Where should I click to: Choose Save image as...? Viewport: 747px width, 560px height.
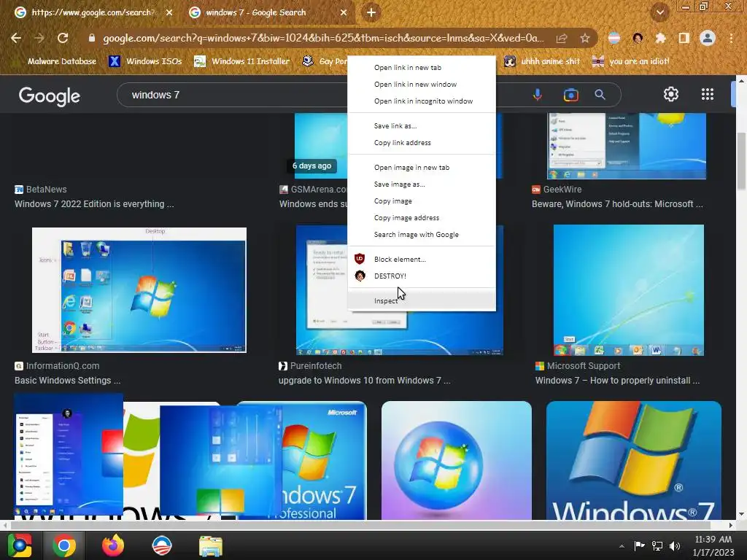[x=422, y=184]
